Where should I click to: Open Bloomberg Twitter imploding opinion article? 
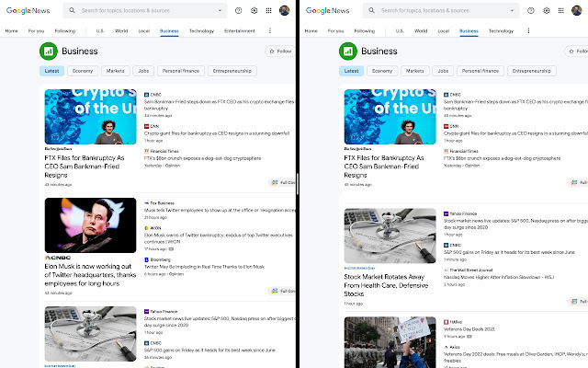point(204,267)
